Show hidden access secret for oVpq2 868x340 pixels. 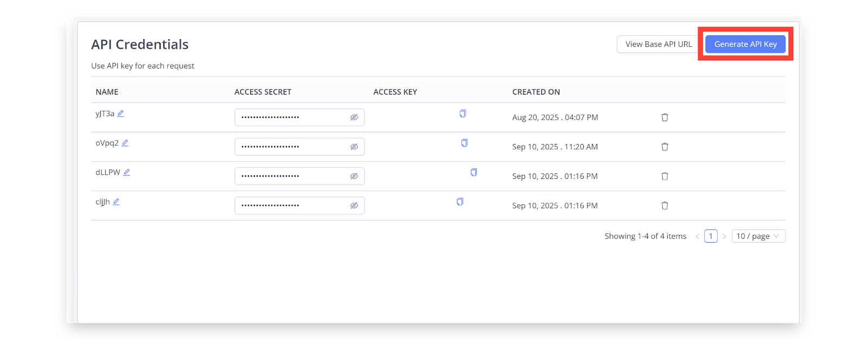(x=354, y=147)
